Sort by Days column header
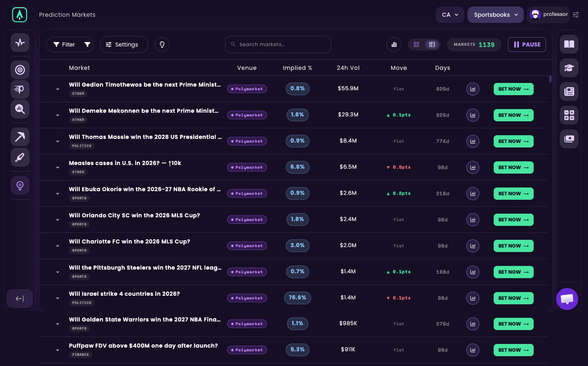This screenshot has height=366, width=588. (x=443, y=68)
